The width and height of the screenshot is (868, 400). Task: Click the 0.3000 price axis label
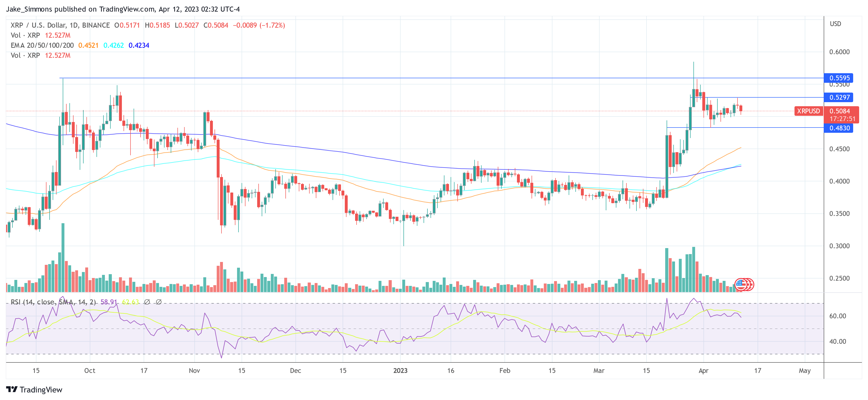pyautogui.click(x=839, y=246)
